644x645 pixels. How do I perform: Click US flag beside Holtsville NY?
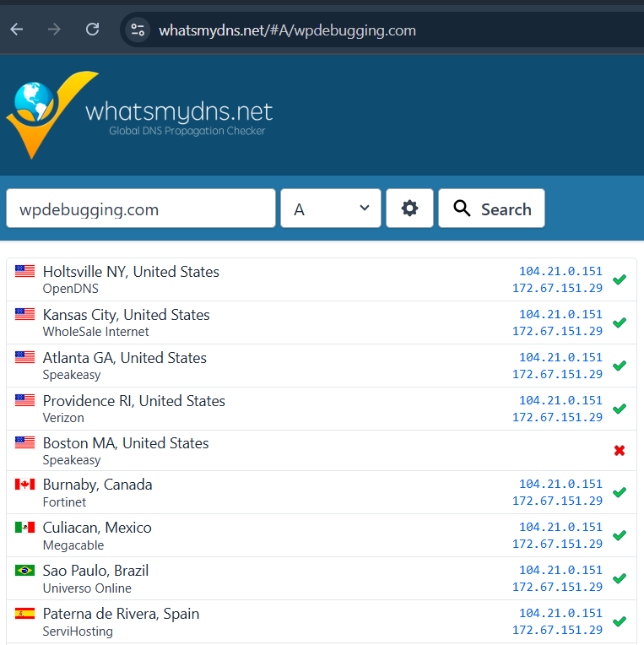[24, 272]
